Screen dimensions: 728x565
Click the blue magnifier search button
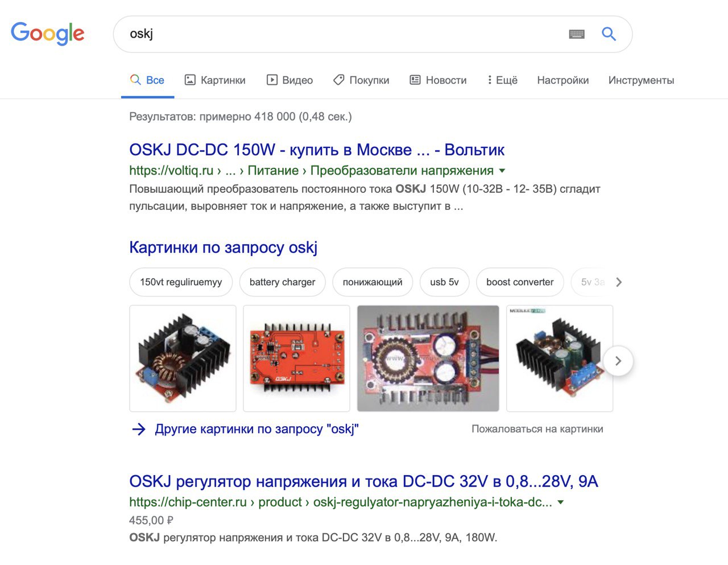609,34
